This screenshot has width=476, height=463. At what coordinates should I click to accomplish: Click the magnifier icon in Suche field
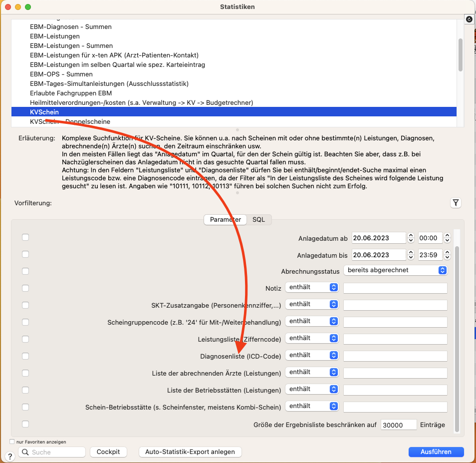pyautogui.click(x=25, y=452)
